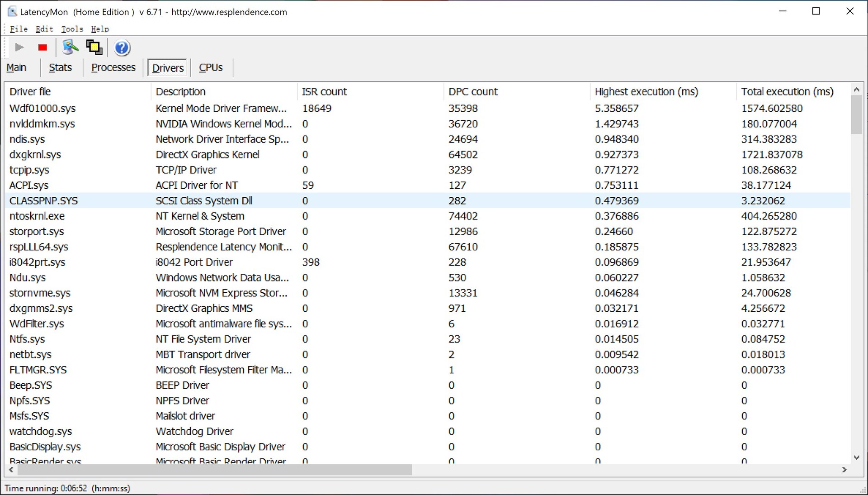This screenshot has width=868, height=495.
Task: Switch to the Stats tab
Action: coord(60,68)
